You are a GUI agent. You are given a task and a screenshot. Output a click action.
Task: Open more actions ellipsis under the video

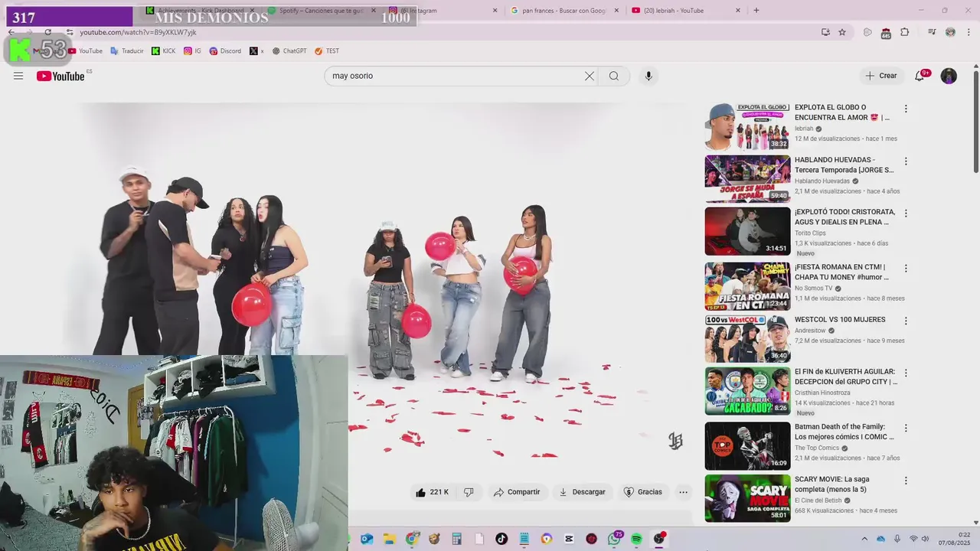[684, 492]
